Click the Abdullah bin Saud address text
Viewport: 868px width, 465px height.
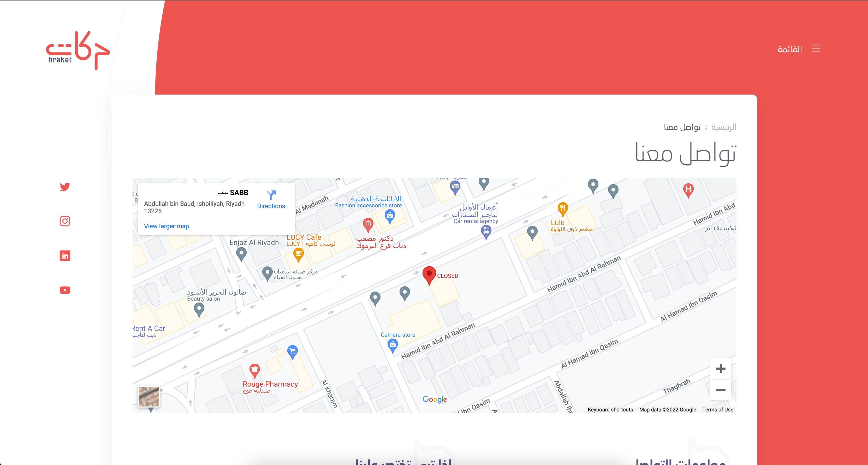[194, 207]
